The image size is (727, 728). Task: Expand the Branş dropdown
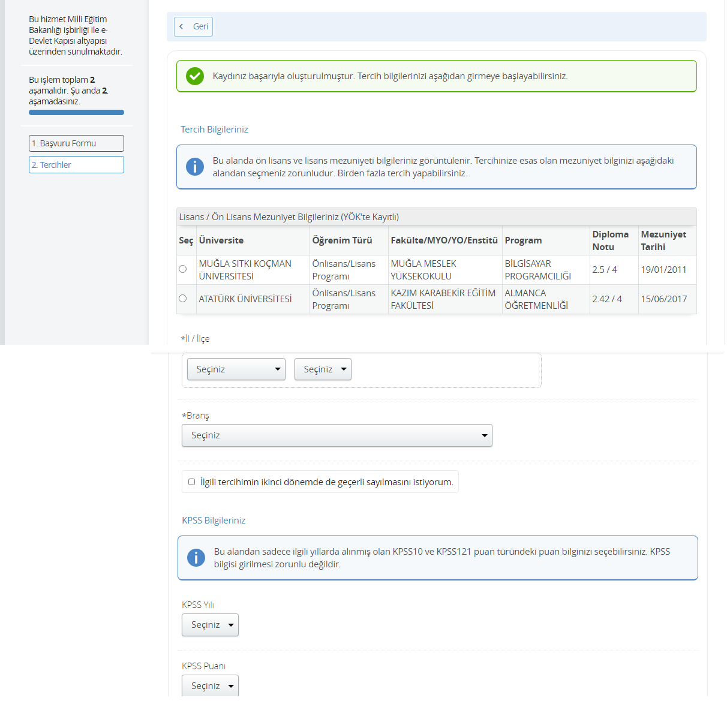click(337, 435)
